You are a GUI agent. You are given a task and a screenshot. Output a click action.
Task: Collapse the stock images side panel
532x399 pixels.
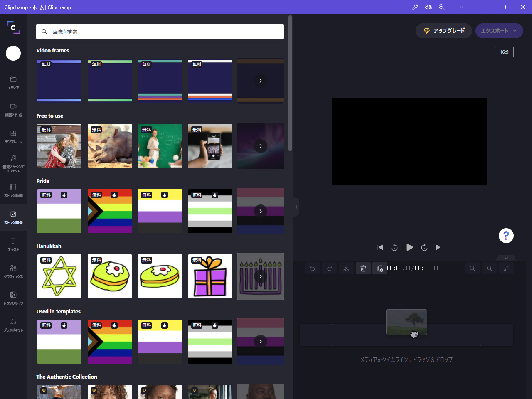point(296,207)
